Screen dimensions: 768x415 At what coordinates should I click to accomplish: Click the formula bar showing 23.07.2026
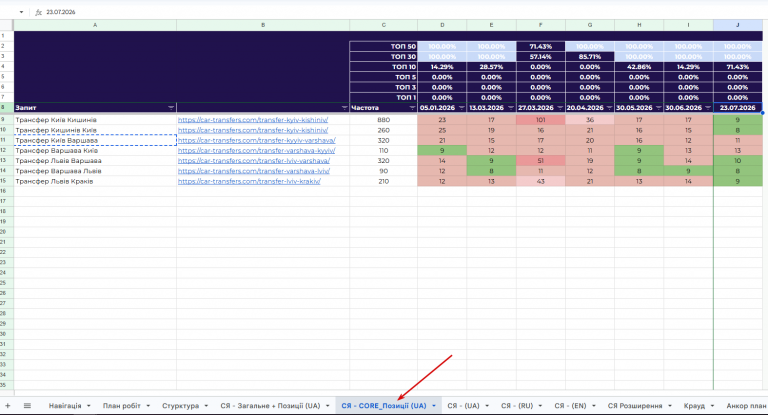tap(402, 12)
